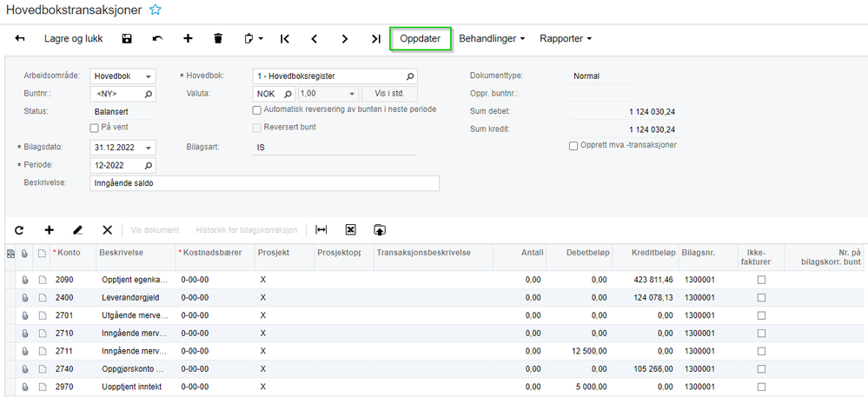Viewport: 868px width, 397px height.
Task: Go to the previous record icon
Action: 315,39
